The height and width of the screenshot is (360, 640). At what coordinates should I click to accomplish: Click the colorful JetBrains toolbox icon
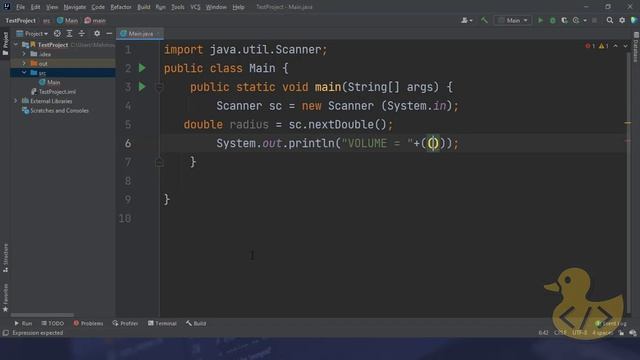click(x=634, y=20)
